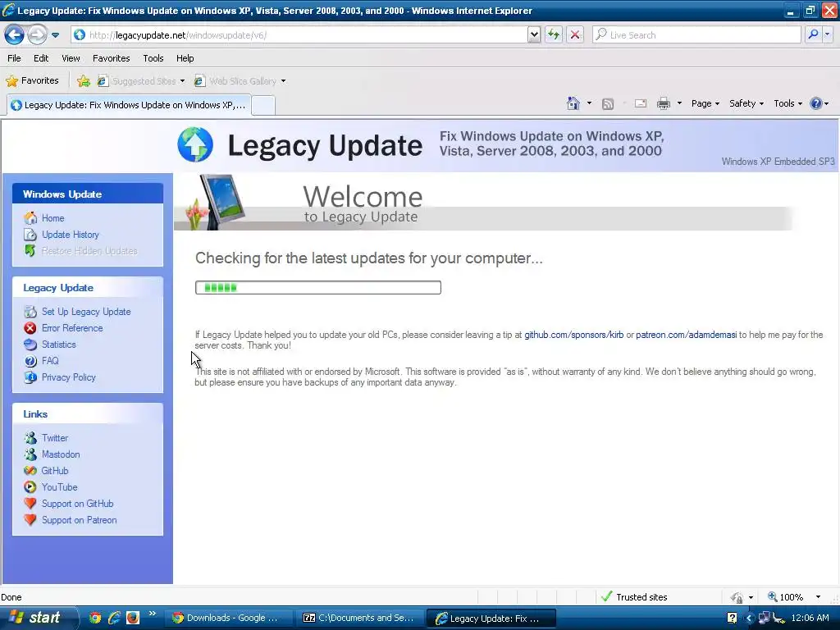
Task: Click the Home page icon in command bar
Action: (x=573, y=103)
